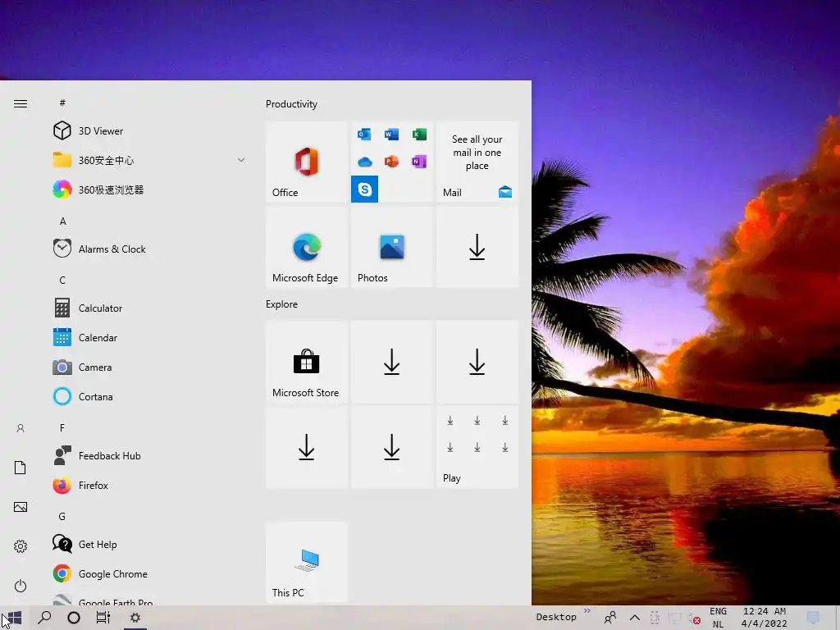
Task: Open Word icon in Office tile folder
Action: pos(391,134)
